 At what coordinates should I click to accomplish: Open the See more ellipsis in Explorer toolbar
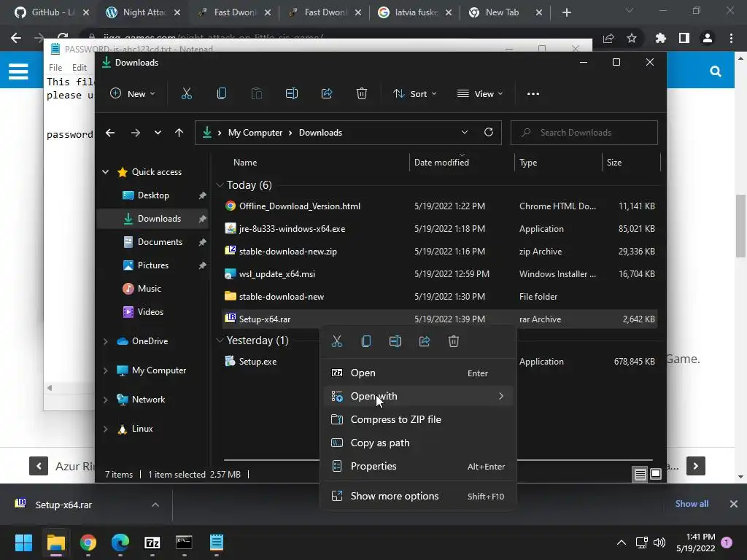point(533,94)
